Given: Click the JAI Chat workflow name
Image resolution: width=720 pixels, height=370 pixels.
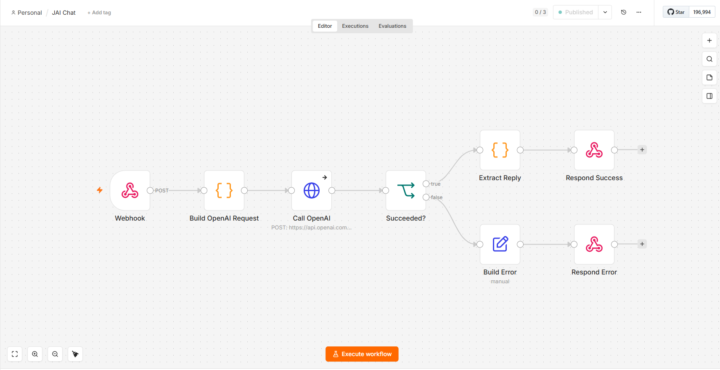Looking at the screenshot, I should [x=64, y=13].
